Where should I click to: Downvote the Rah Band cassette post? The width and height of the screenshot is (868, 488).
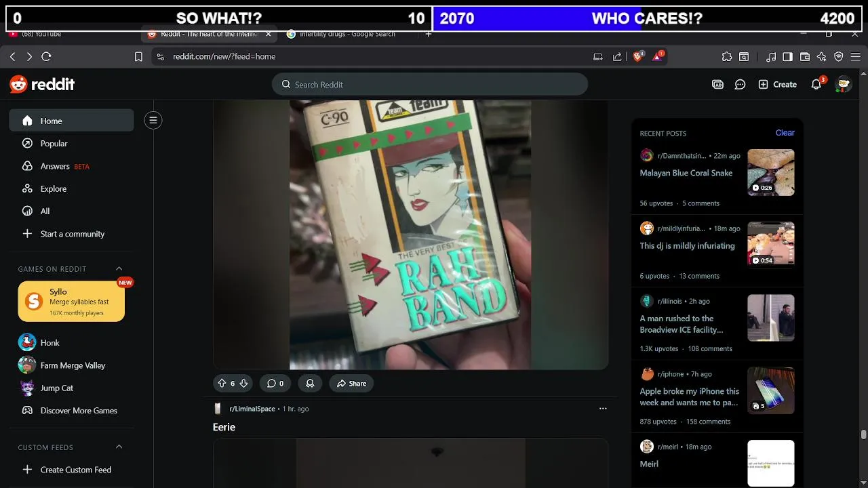243,384
